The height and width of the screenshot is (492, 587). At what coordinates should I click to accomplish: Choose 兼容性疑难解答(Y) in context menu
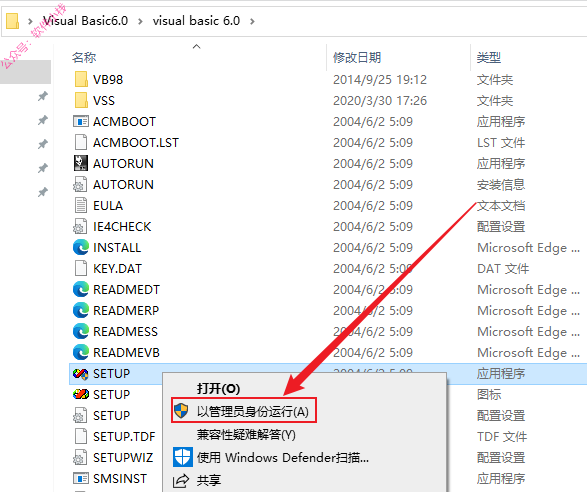(x=246, y=435)
